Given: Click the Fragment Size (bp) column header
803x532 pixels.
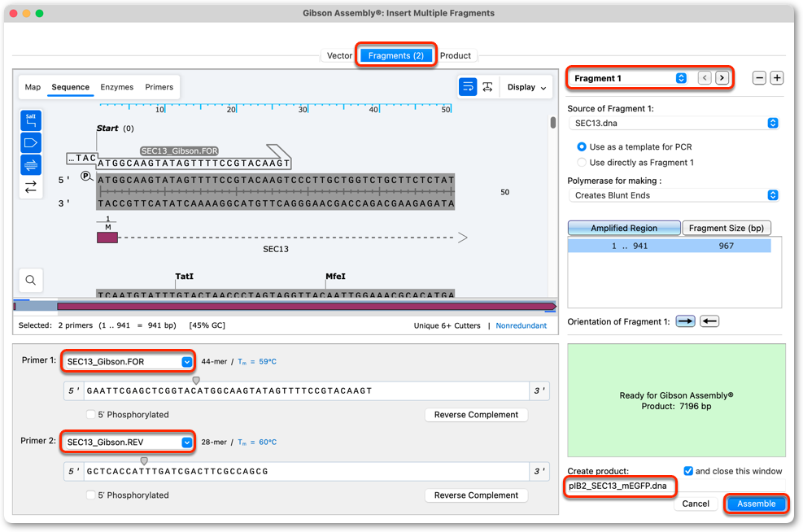Looking at the screenshot, I should [727, 228].
